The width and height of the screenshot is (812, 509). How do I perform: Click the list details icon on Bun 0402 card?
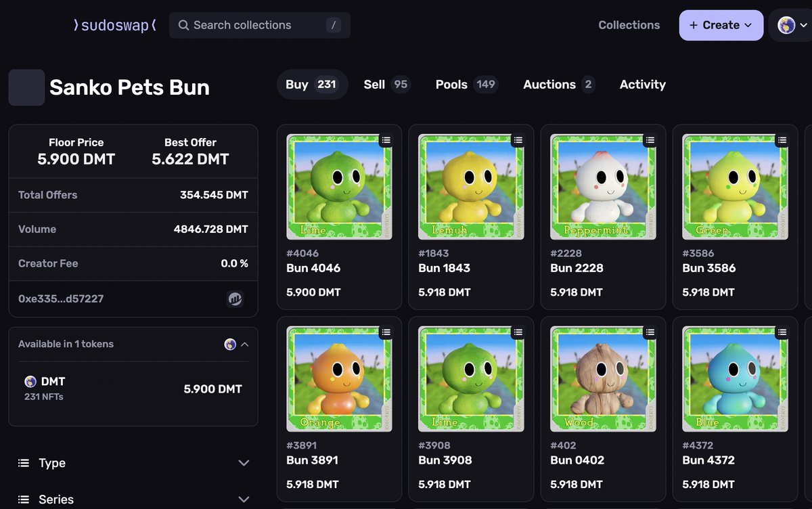[650, 332]
